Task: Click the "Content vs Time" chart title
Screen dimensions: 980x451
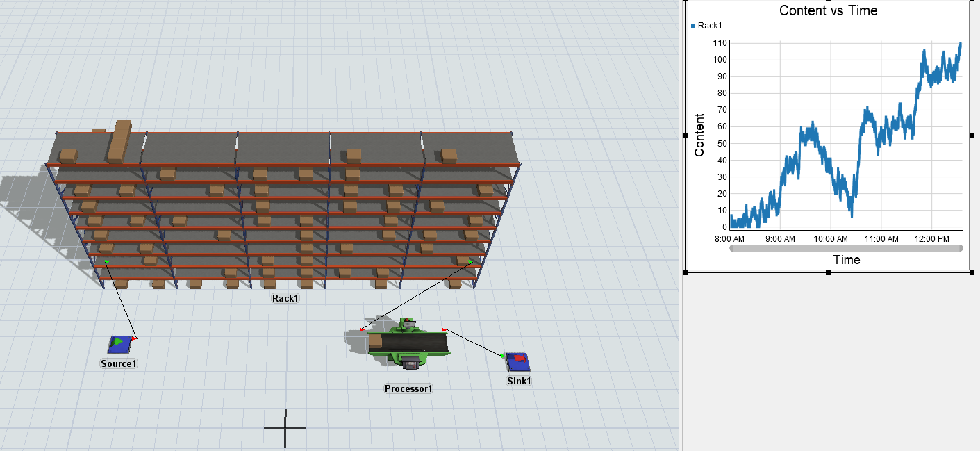Action: point(828,10)
